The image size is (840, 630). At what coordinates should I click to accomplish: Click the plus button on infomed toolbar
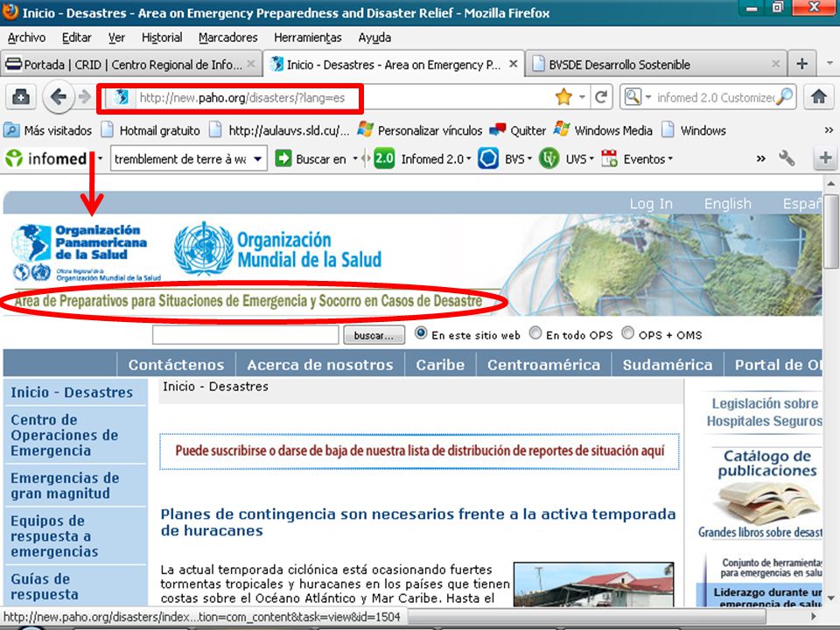[x=825, y=158]
